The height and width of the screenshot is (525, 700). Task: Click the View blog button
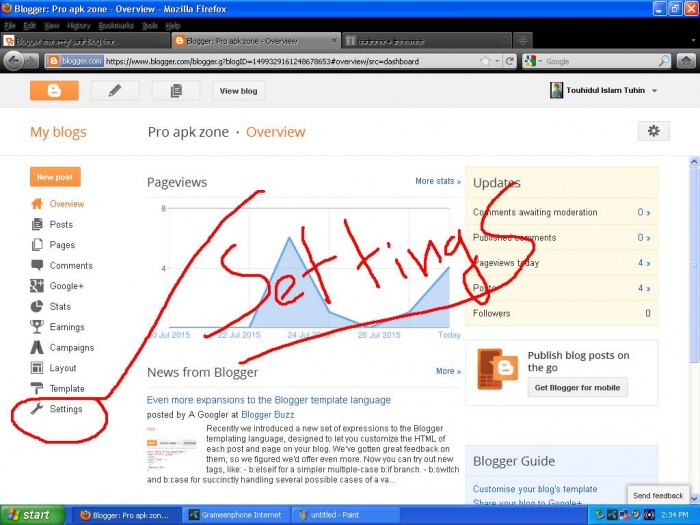coord(238,91)
